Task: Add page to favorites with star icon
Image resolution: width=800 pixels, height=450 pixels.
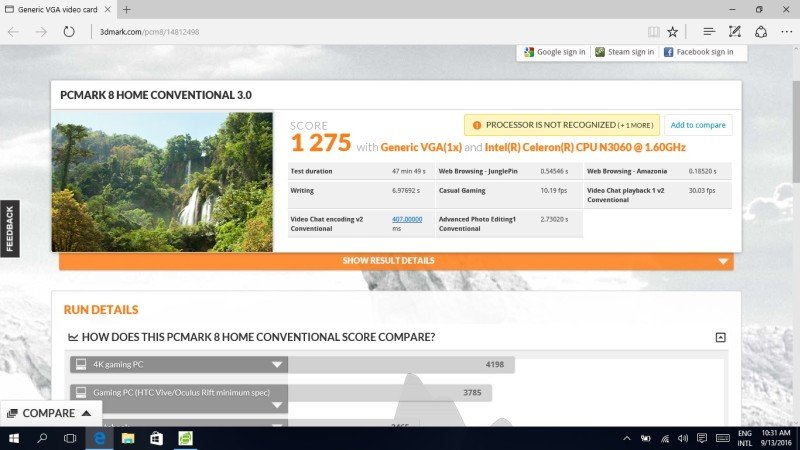Action: click(x=673, y=31)
